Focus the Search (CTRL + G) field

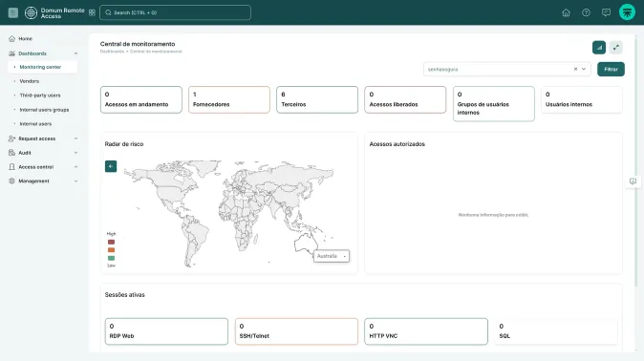click(176, 12)
